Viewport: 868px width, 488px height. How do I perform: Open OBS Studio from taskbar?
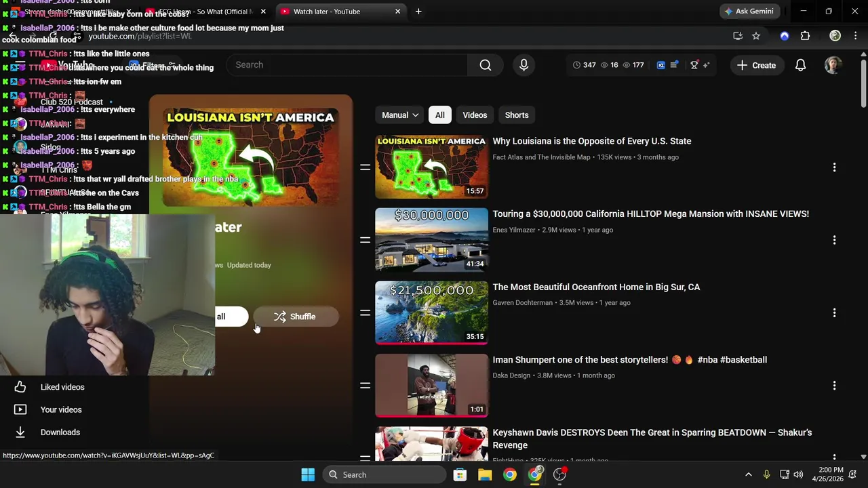coord(560,474)
